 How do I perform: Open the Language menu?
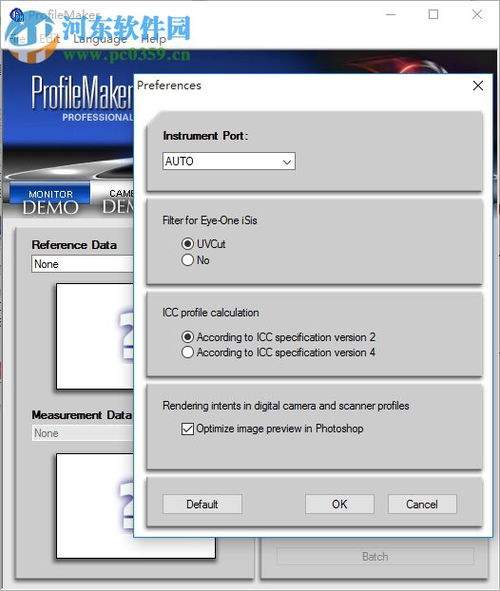(100, 39)
